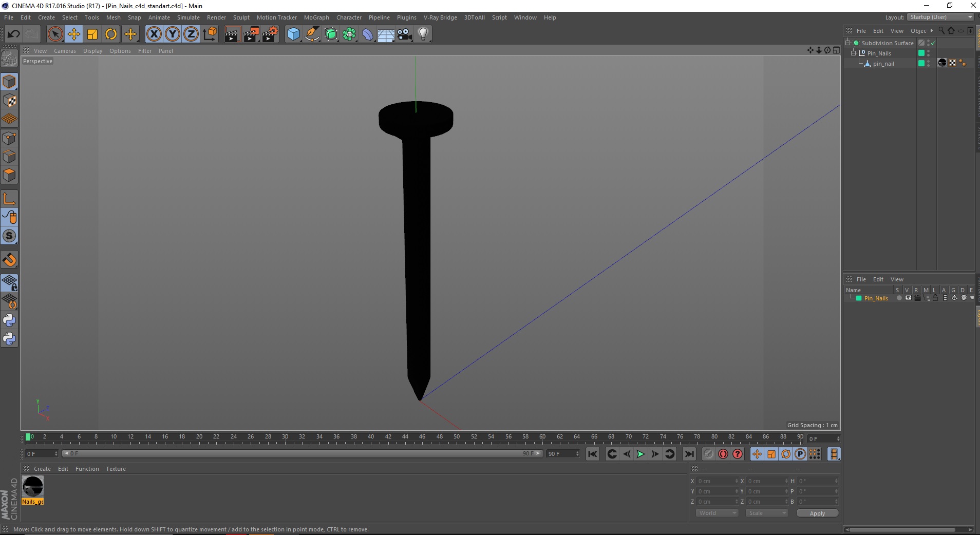Enable Points mode in left palette
The image size is (980, 535).
tap(9, 138)
